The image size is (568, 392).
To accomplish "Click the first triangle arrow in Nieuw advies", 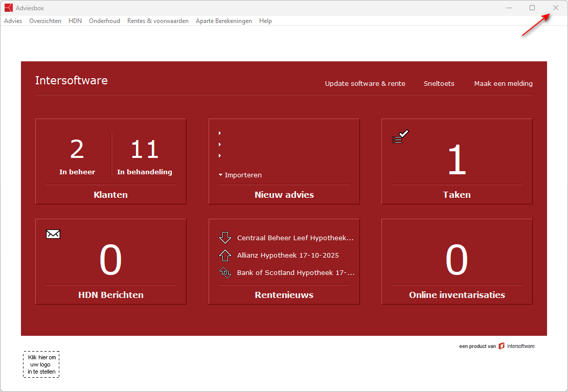I will click(220, 133).
